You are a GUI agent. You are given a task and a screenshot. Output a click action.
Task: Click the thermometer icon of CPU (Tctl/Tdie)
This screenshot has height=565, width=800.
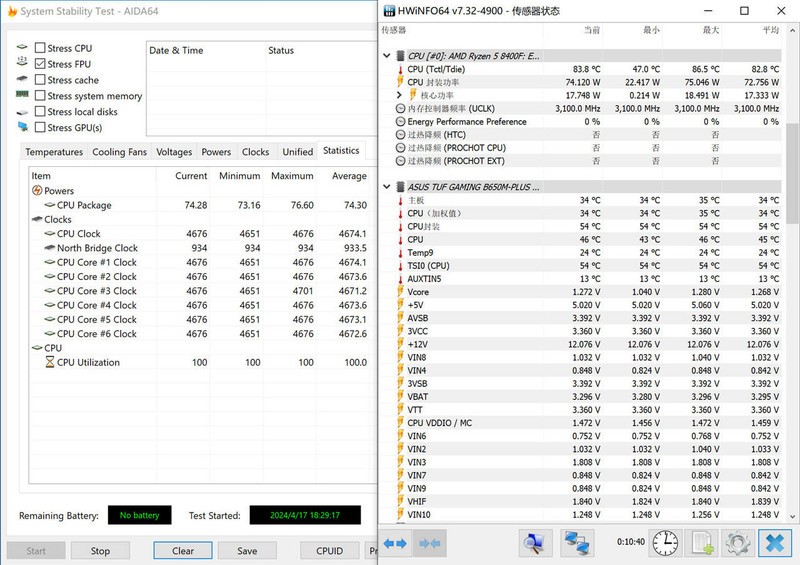pyautogui.click(x=401, y=69)
